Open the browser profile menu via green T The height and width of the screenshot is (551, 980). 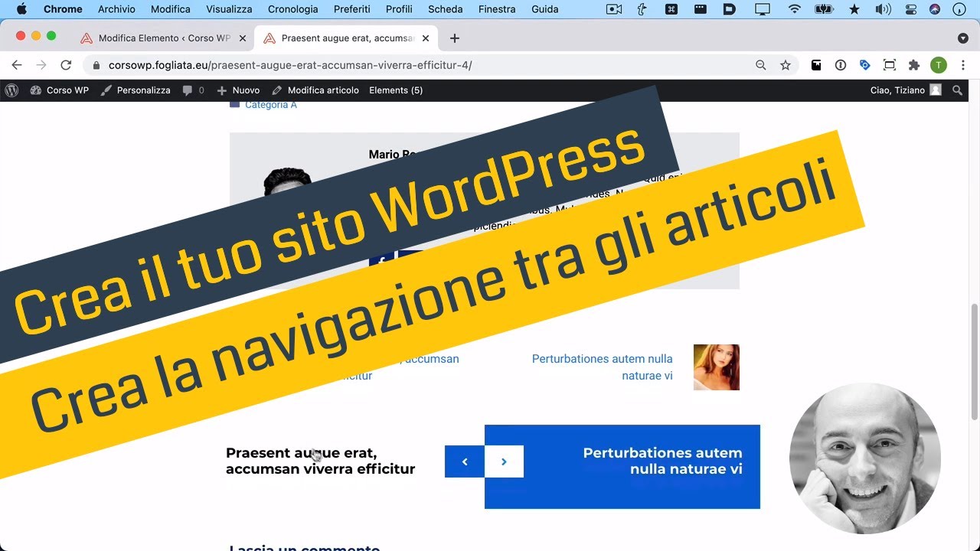tap(938, 65)
